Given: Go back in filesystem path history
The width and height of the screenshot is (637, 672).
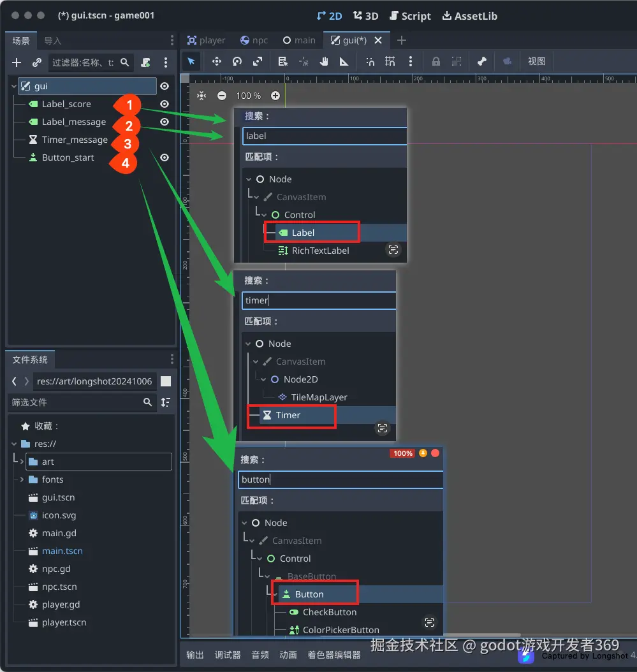Looking at the screenshot, I should click(14, 381).
